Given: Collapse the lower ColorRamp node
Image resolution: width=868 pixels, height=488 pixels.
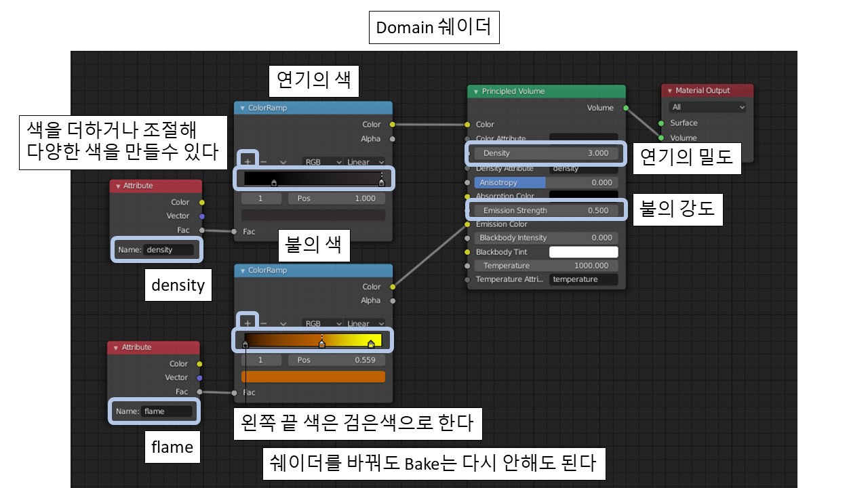Looking at the screenshot, I should coord(242,270).
